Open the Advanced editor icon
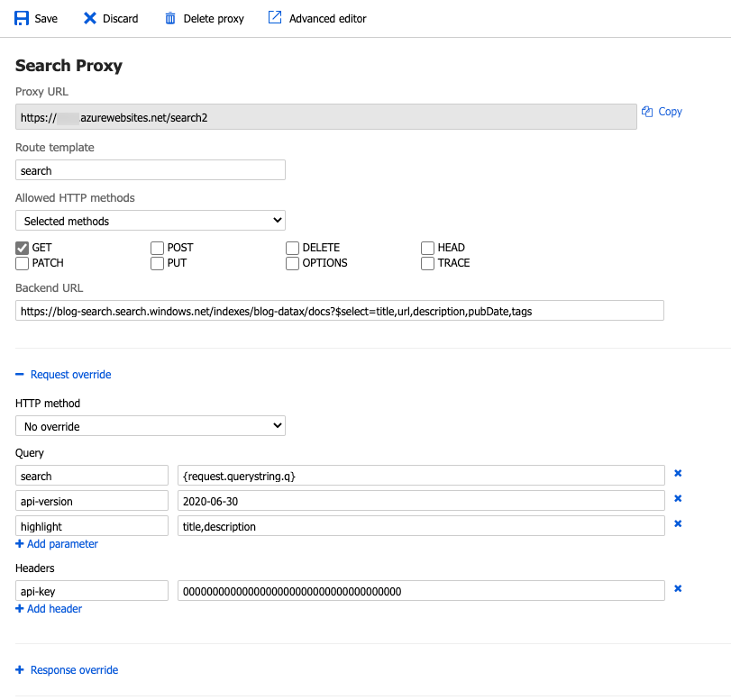The image size is (731, 700). (x=275, y=18)
